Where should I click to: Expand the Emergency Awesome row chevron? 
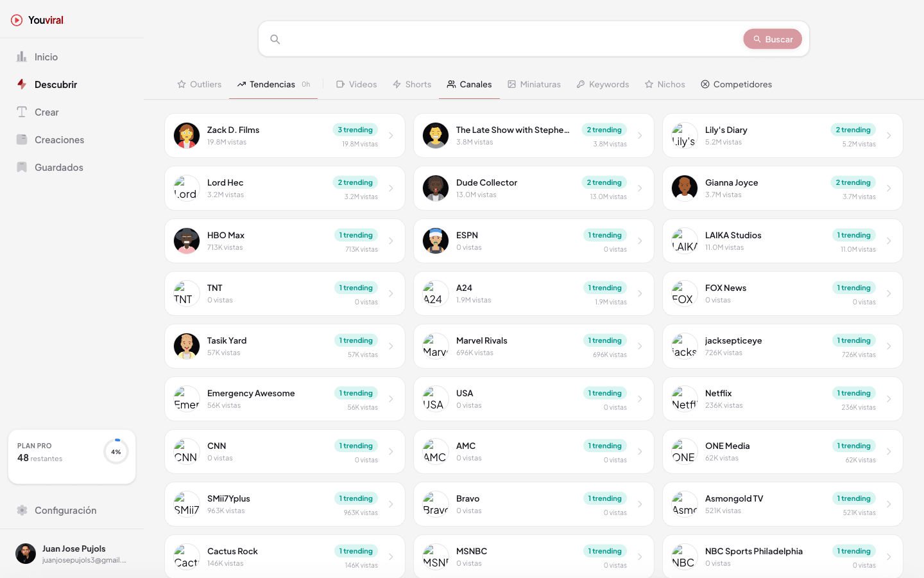pos(391,399)
